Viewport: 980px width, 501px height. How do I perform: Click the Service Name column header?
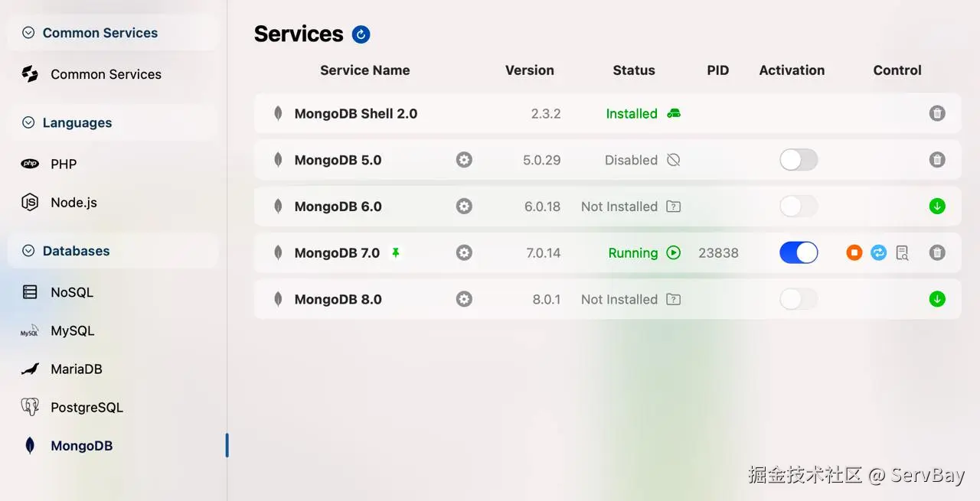tap(364, 70)
